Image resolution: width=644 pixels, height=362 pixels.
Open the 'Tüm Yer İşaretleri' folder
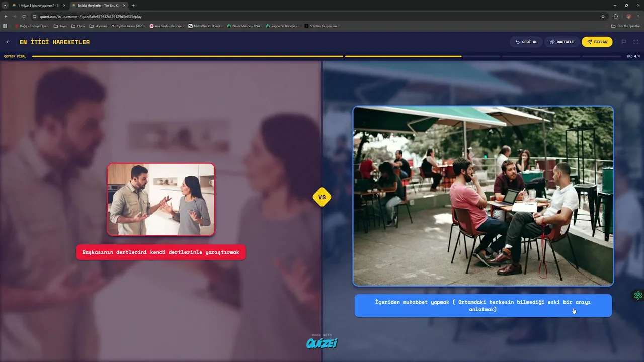coord(626,26)
